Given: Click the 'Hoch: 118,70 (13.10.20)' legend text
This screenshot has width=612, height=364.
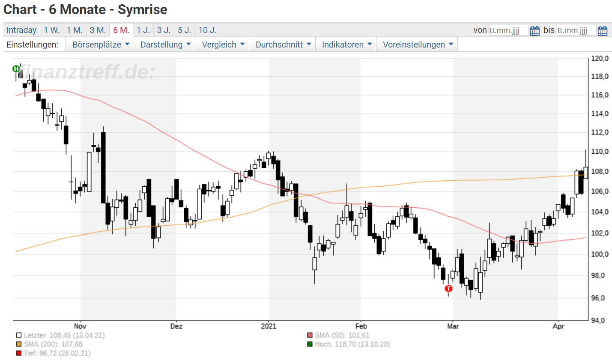Looking at the screenshot, I should tap(352, 344).
